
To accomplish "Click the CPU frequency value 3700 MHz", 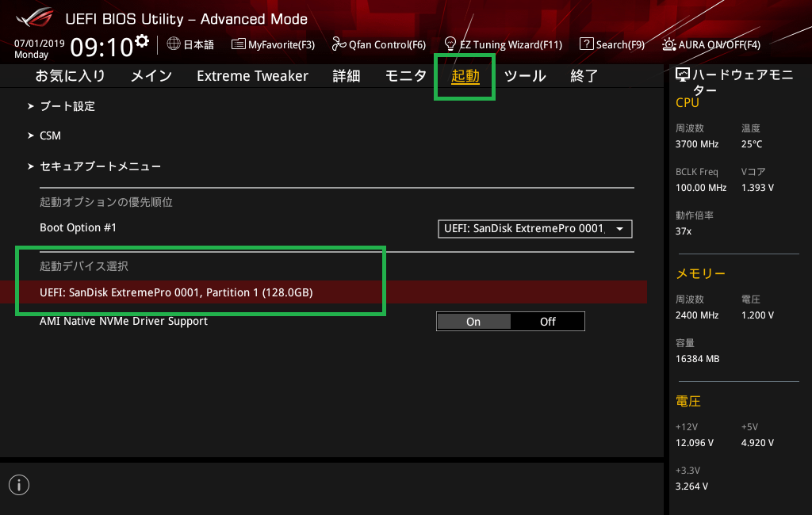I will click(x=697, y=144).
